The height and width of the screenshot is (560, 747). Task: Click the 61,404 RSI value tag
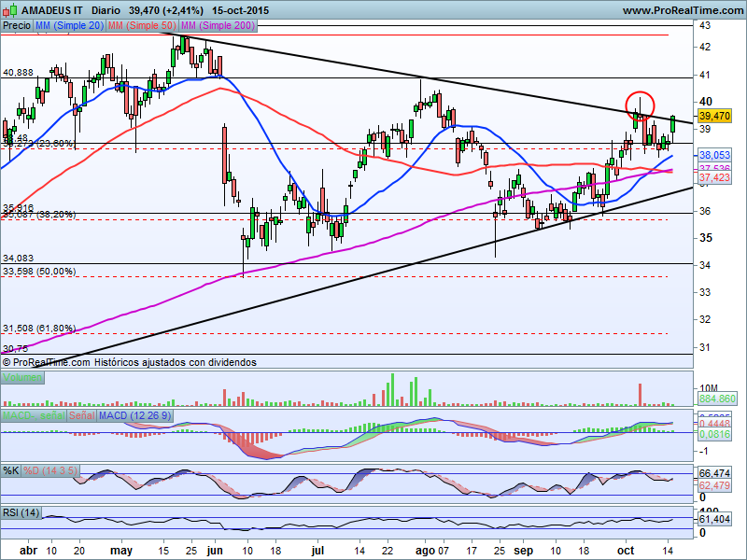(x=714, y=519)
